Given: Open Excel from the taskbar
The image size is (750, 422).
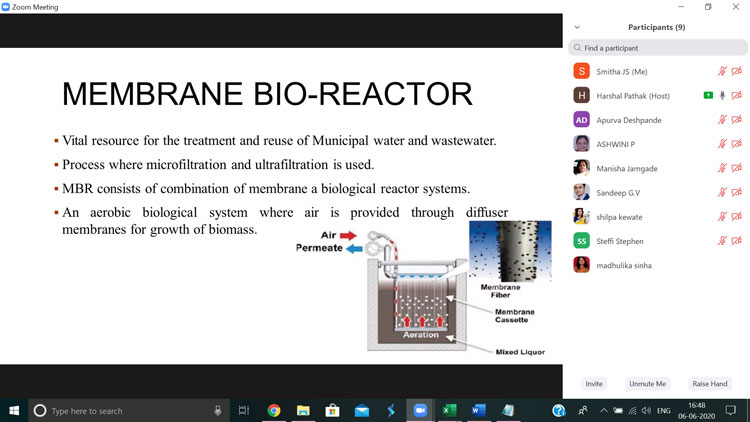Looking at the screenshot, I should [450, 410].
